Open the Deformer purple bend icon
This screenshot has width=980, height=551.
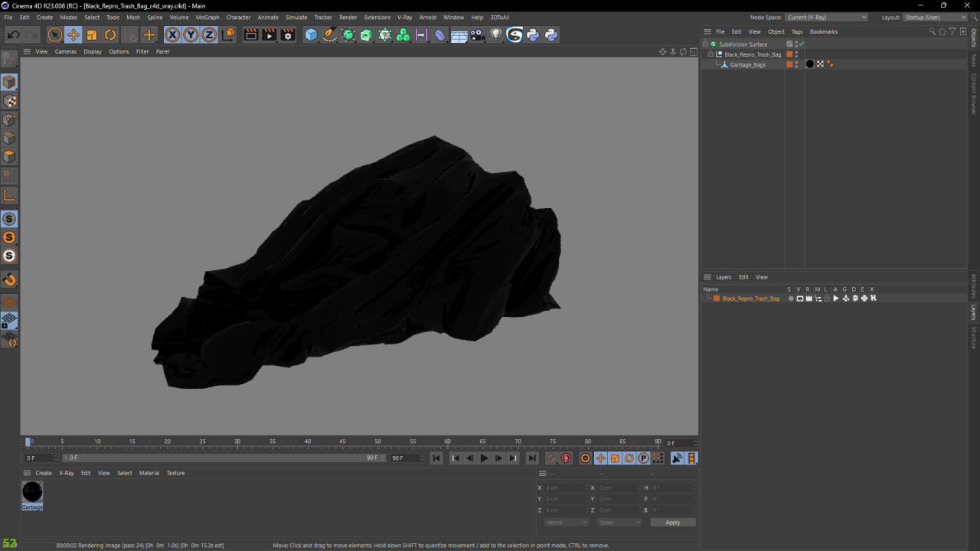tap(440, 34)
